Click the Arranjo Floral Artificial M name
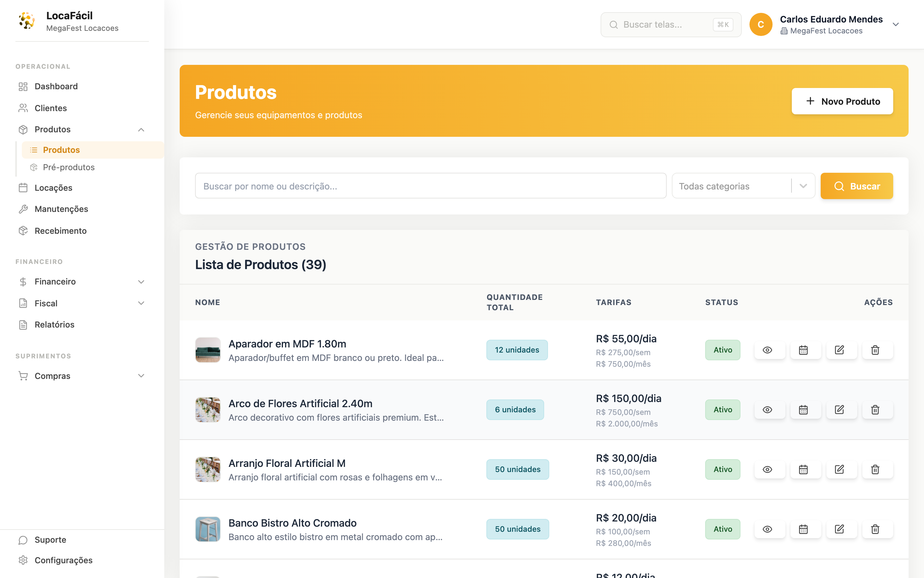The width and height of the screenshot is (924, 578). 287,463
